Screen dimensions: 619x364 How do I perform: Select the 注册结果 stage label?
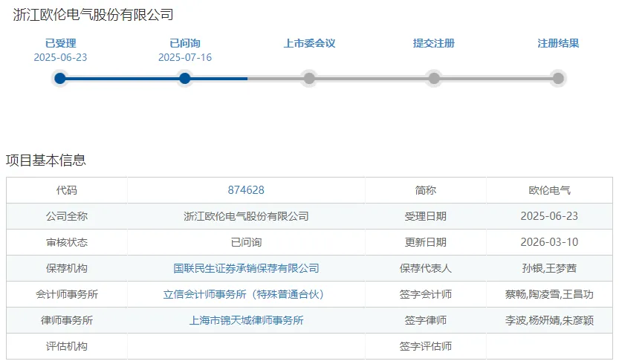[x=558, y=43]
